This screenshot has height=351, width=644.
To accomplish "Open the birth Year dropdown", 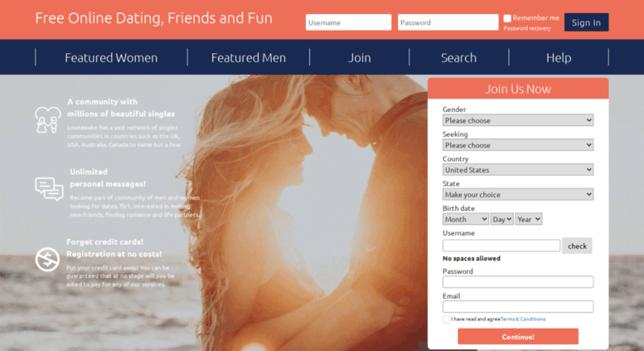I will coord(529,219).
